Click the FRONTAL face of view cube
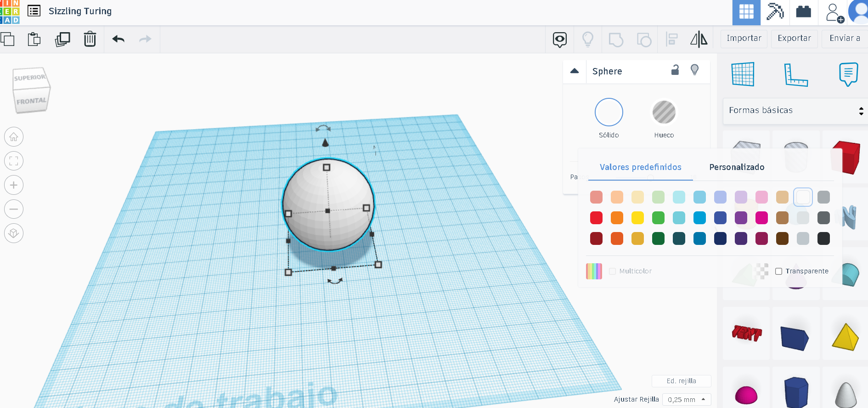 coord(31,102)
